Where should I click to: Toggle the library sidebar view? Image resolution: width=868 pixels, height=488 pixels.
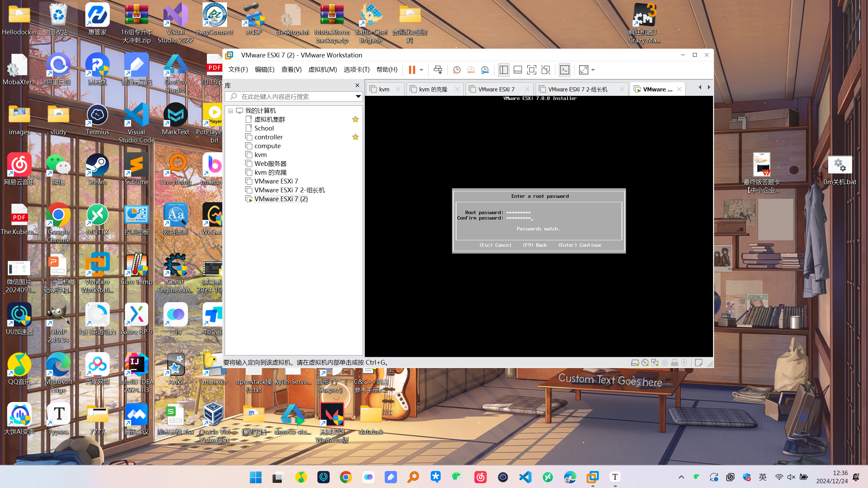coord(504,70)
